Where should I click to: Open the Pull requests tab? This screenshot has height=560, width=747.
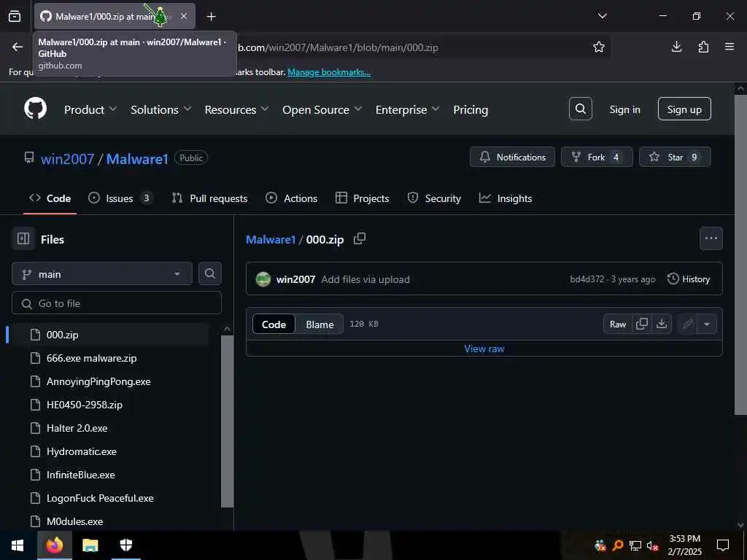209,198
